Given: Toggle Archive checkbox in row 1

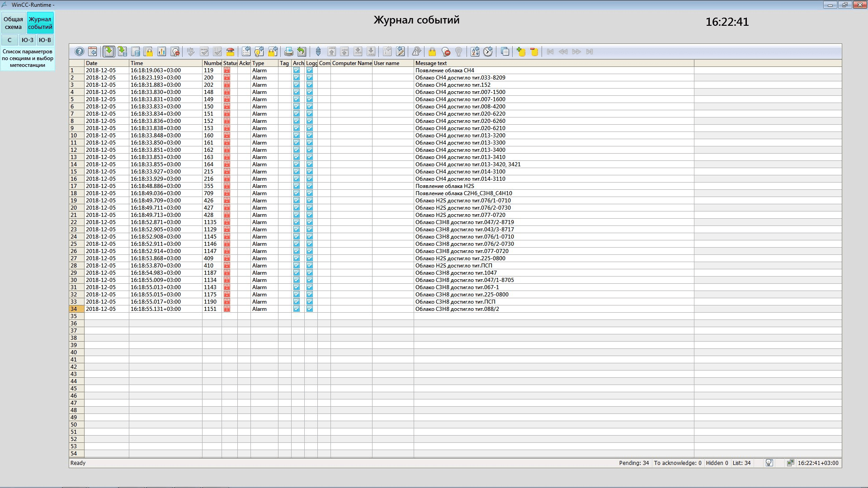Looking at the screenshot, I should [x=297, y=70].
